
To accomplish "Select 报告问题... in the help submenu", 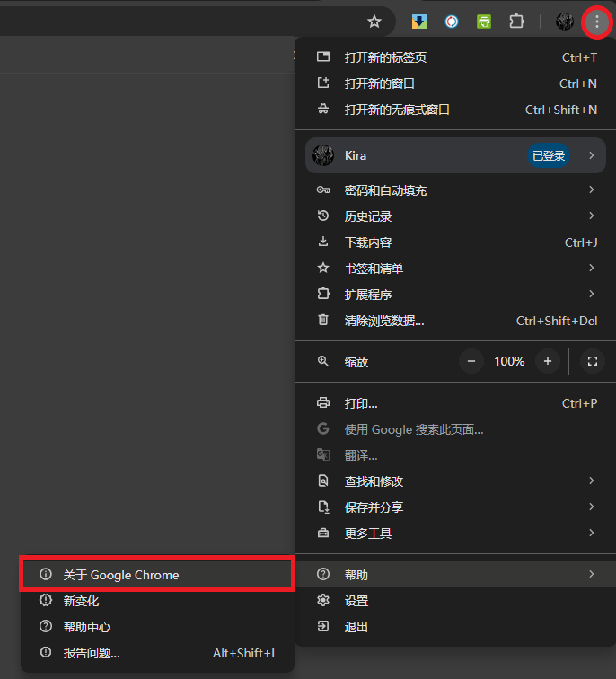I will pos(157,653).
